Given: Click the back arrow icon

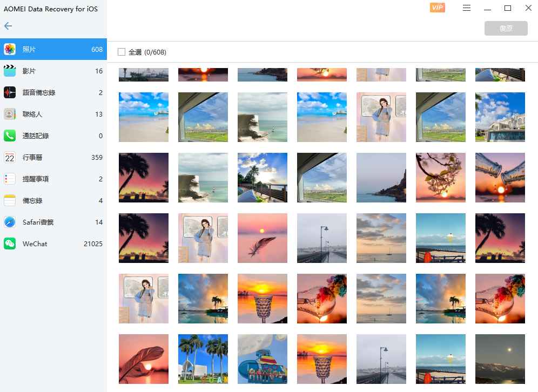Looking at the screenshot, I should 8,26.
